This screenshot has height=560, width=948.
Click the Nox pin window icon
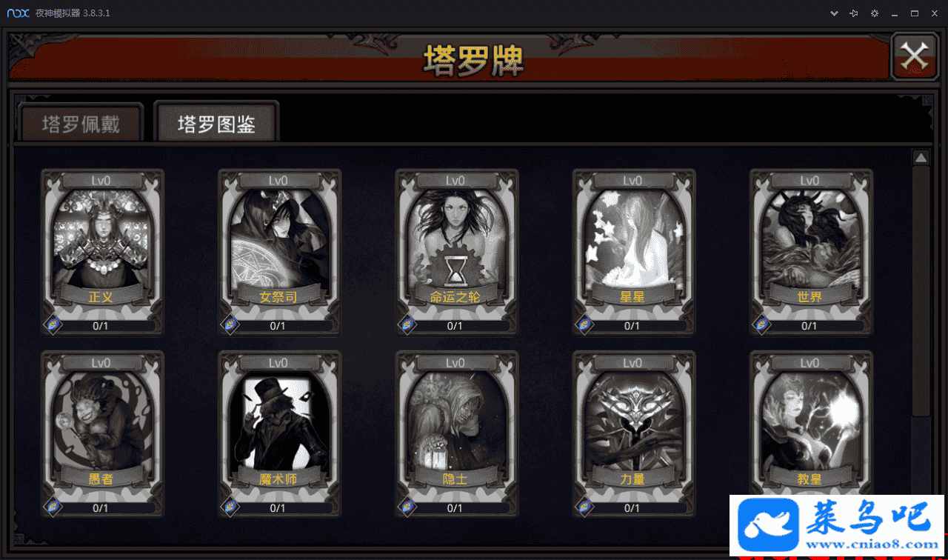tap(854, 13)
